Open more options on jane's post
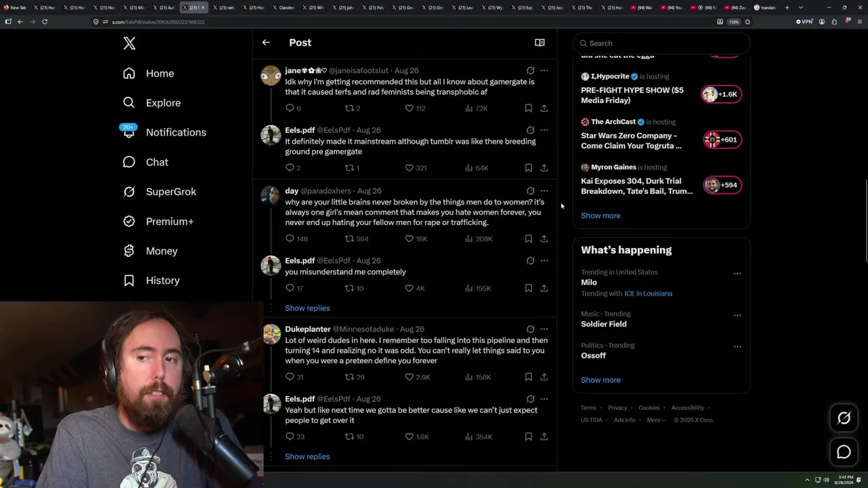Viewport: 868px width, 488px height. (544, 70)
